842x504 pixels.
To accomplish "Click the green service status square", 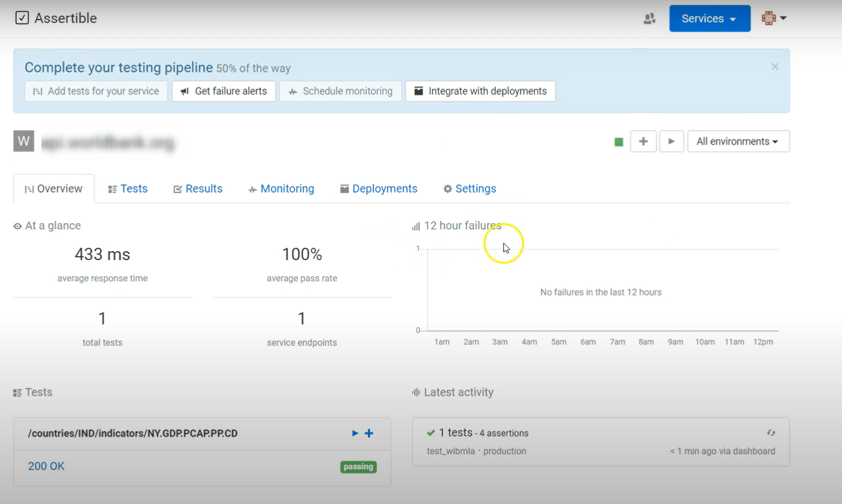I will coord(619,142).
